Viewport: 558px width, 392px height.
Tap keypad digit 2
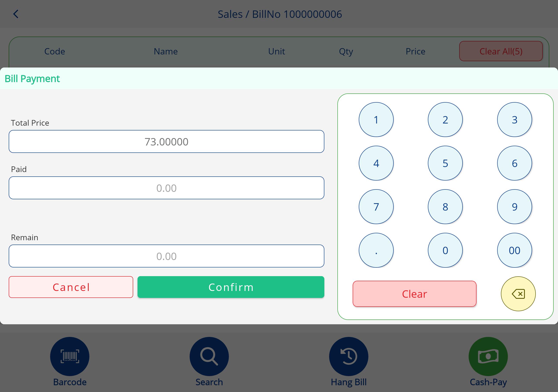coord(445,120)
